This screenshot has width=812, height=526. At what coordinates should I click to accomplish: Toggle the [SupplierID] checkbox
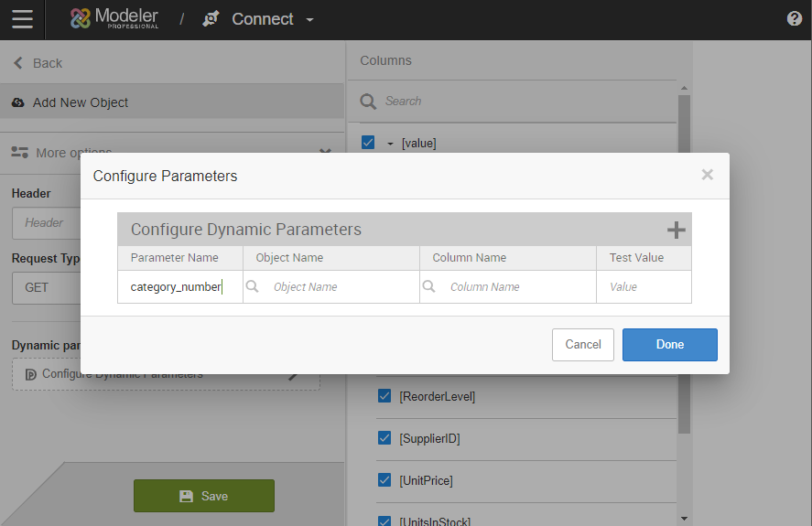tap(384, 438)
